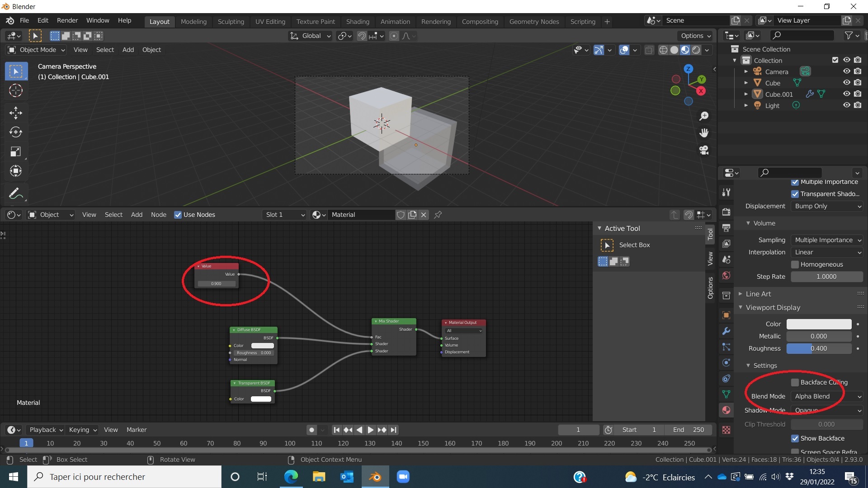
Task: Toggle camera view icon in viewport
Action: (704, 150)
